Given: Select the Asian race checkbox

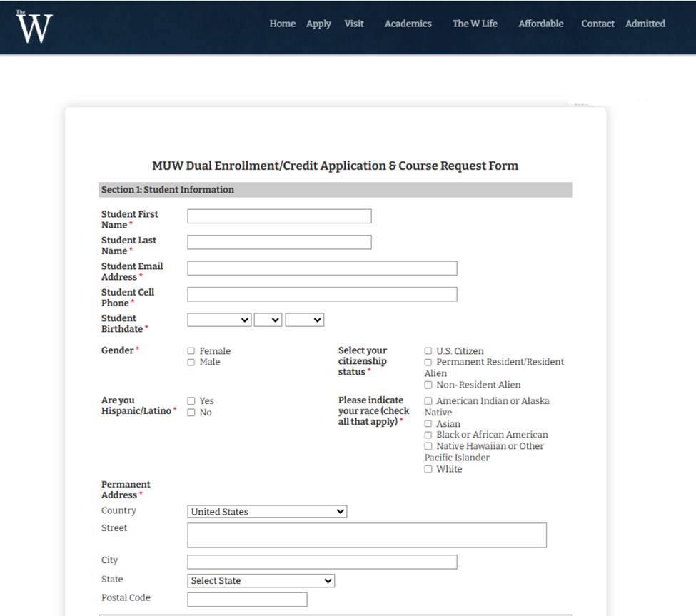Looking at the screenshot, I should point(428,424).
